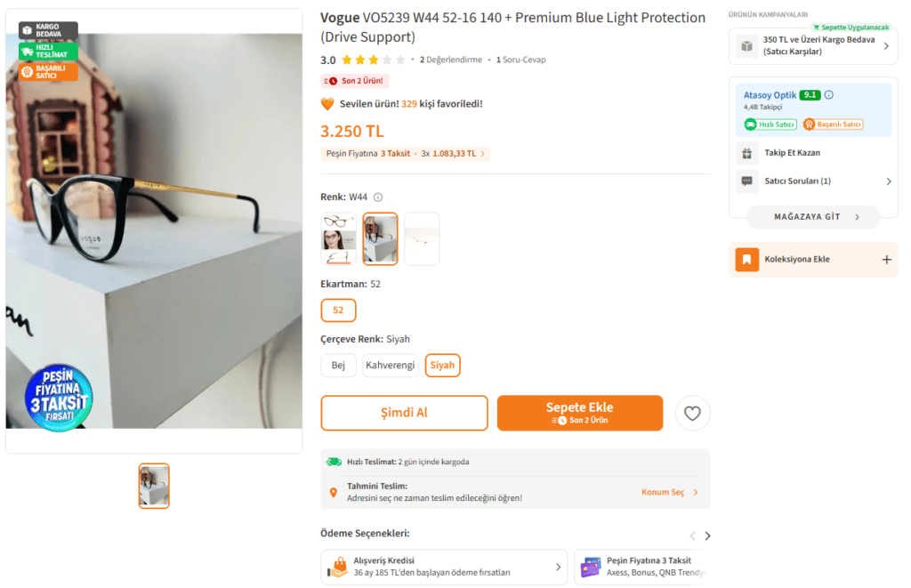Choose the first color variant swatch

coord(338,238)
